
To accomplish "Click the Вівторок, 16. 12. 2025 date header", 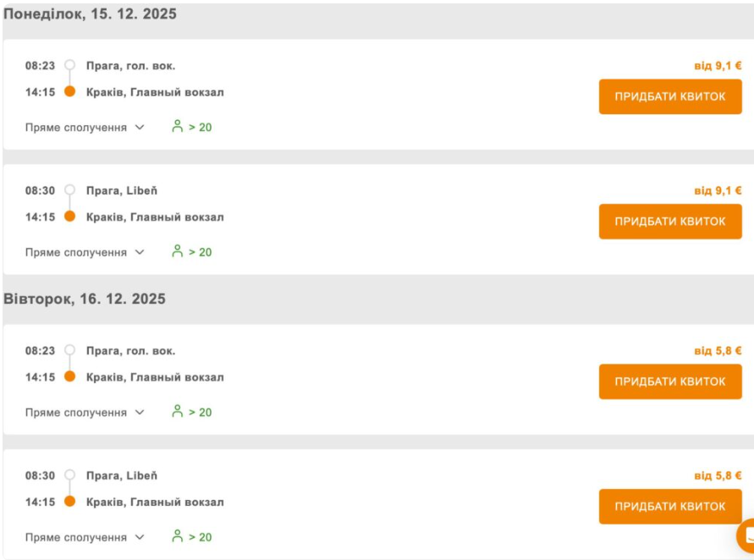I will (85, 299).
